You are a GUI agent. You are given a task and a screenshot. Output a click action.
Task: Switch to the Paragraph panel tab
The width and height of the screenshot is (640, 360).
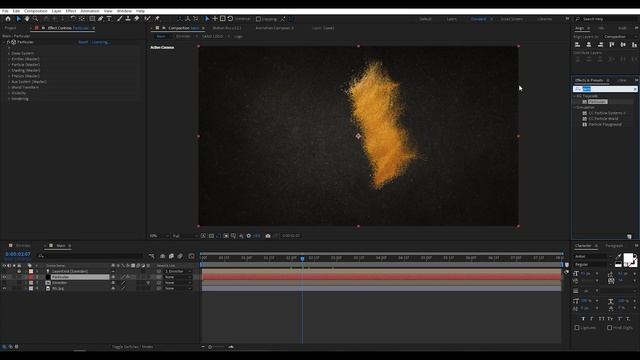[614, 246]
